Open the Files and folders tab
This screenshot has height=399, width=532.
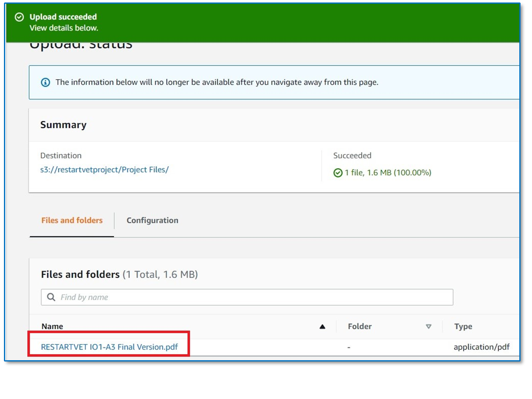(x=72, y=220)
